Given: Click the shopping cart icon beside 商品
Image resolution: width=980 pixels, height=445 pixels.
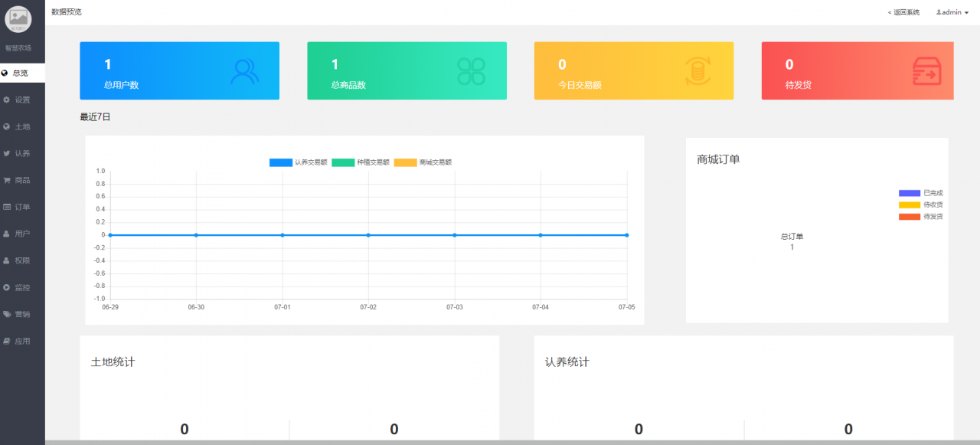Looking at the screenshot, I should (x=7, y=180).
